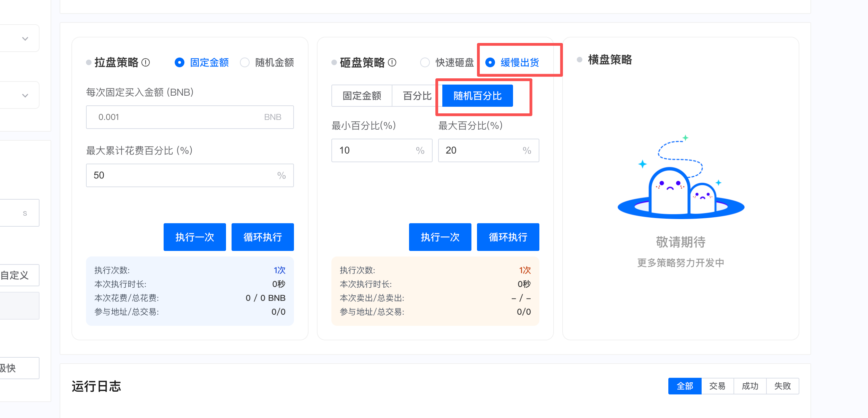The width and height of the screenshot is (868, 418).
Task: Switch to 固定金额 sell mode tab
Action: (x=362, y=96)
